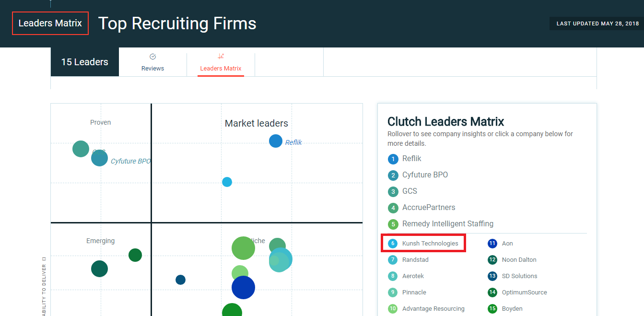Viewport: 644px width, 316px height.
Task: Click the Reviews checkmark icon
Action: pos(152,57)
